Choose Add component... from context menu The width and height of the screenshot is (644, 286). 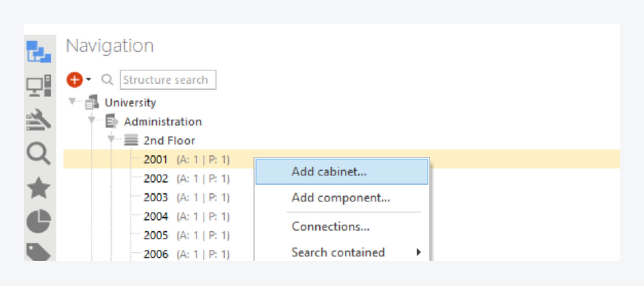click(x=341, y=198)
